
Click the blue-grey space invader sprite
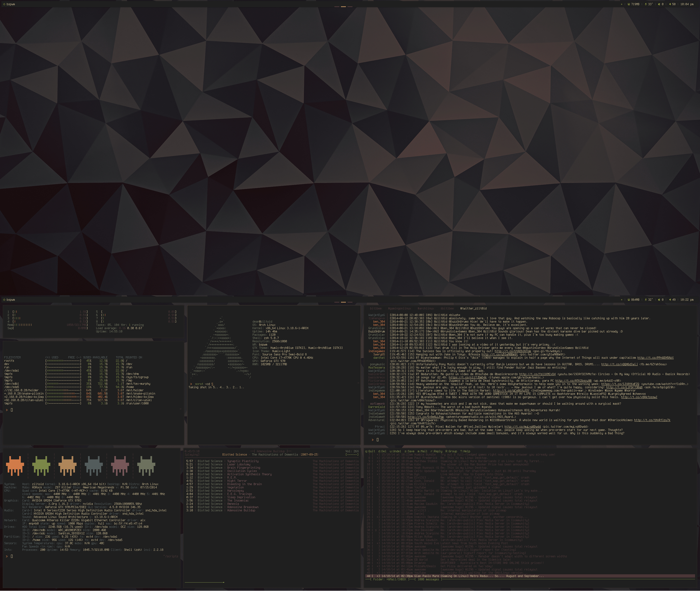click(94, 465)
